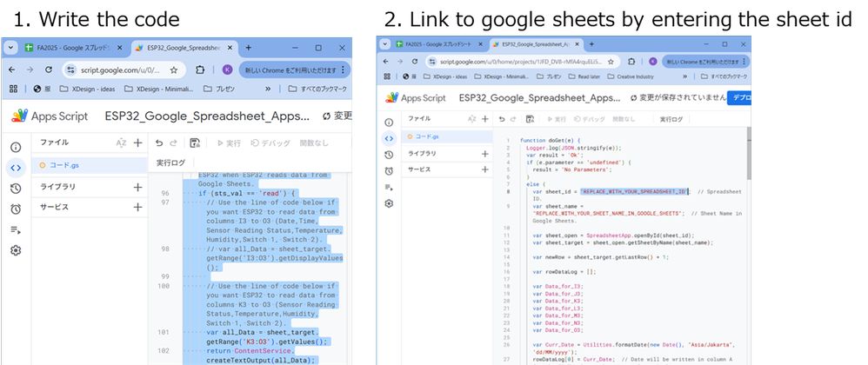Image resolution: width=868 pixels, height=365 pixels.
Task: Open profile avatar K in 'Write the code' window
Action: tap(228, 70)
